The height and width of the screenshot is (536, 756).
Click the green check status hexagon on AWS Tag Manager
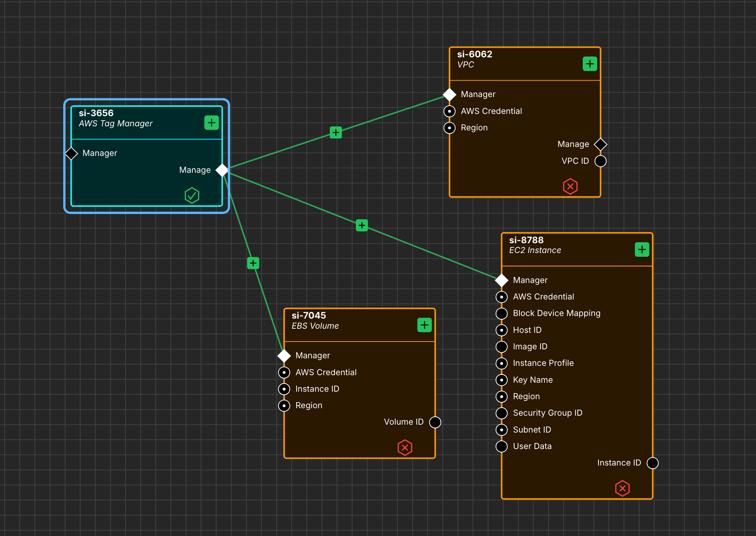pos(192,195)
